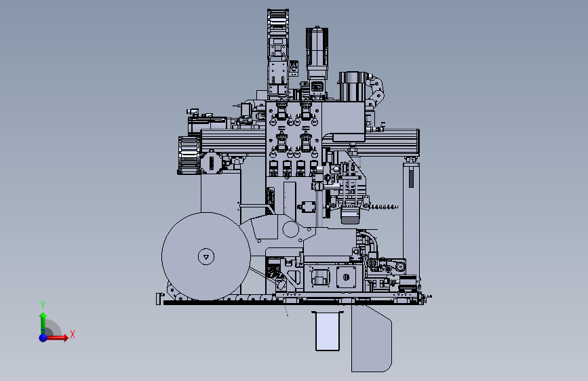588x381 pixels.
Task: Select the light-colored cup below the base plate
Action: (328, 331)
